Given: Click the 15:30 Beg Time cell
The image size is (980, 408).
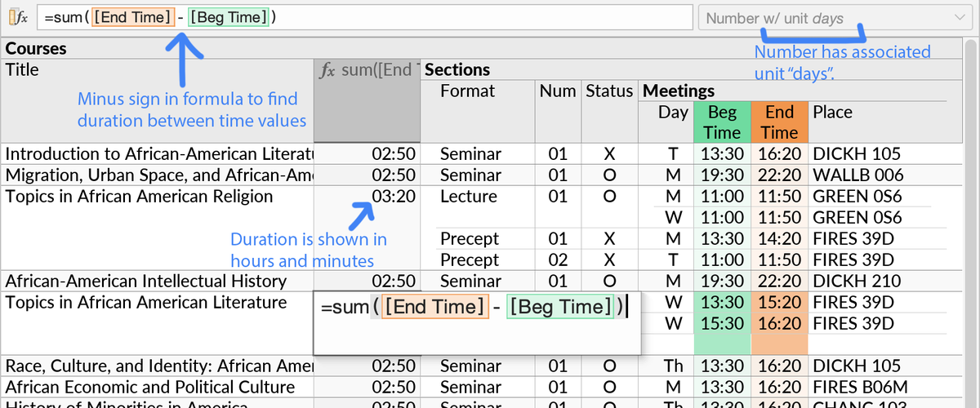Looking at the screenshot, I should point(722,323).
